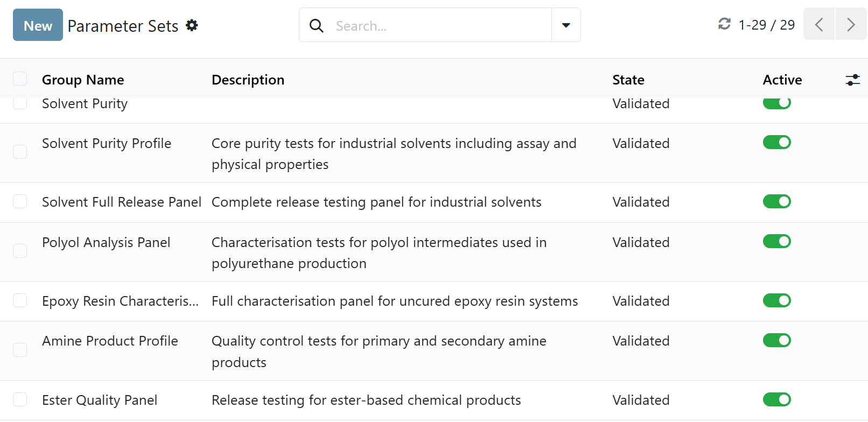
Task: Go to next page with right arrow
Action: click(x=851, y=24)
